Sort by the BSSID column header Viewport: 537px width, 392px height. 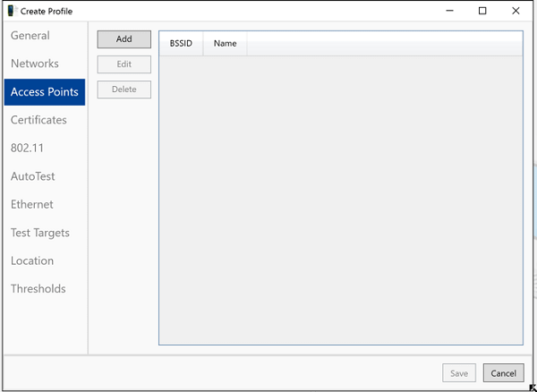(x=181, y=44)
